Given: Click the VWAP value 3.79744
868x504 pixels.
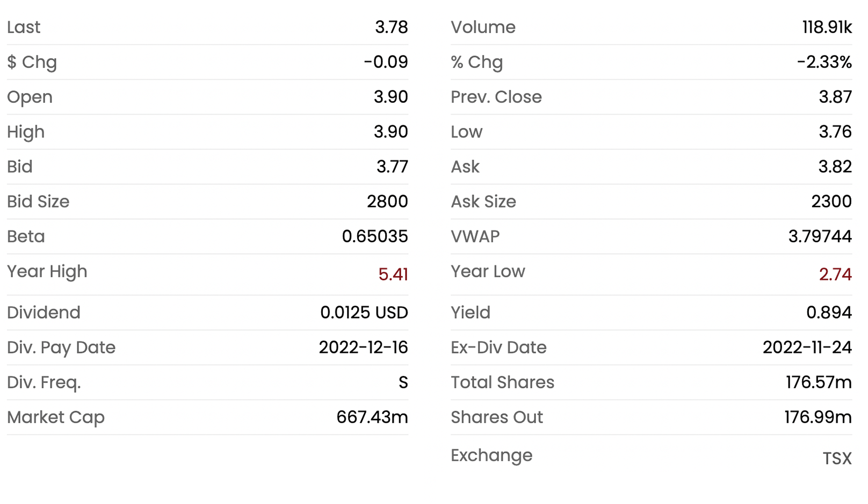Looking at the screenshot, I should [x=820, y=236].
